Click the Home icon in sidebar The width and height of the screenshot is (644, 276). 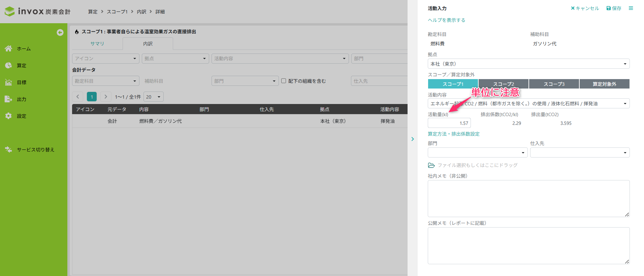pyautogui.click(x=8, y=48)
